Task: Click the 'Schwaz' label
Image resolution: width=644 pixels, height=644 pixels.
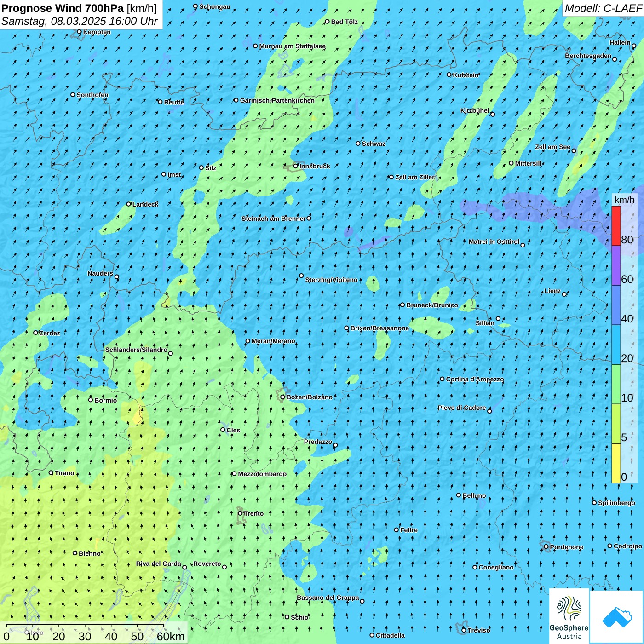Action: point(374,144)
